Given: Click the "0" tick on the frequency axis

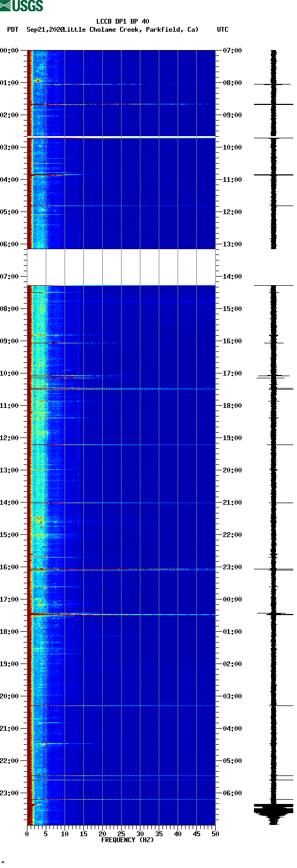Looking at the screenshot, I should 27,834.
